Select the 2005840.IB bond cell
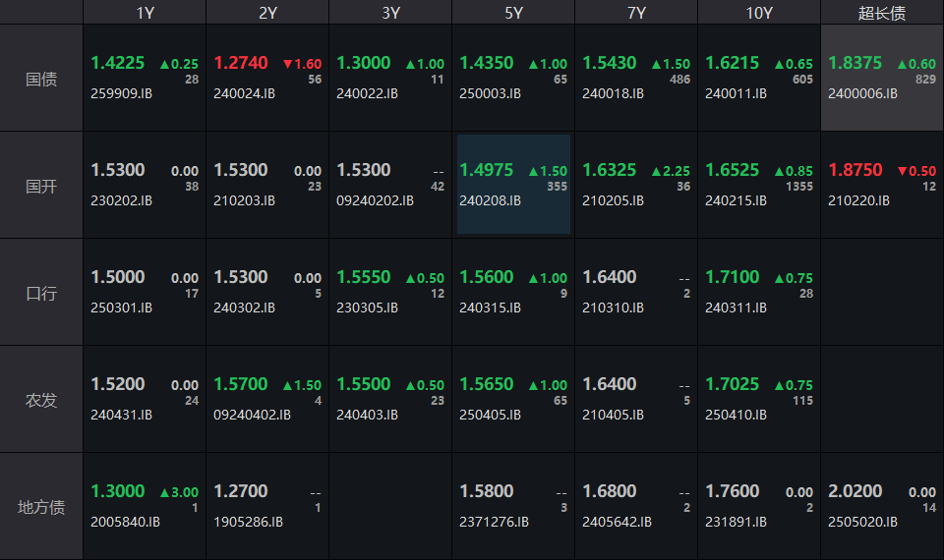Viewport: 944px width, 560px height. pos(145,506)
